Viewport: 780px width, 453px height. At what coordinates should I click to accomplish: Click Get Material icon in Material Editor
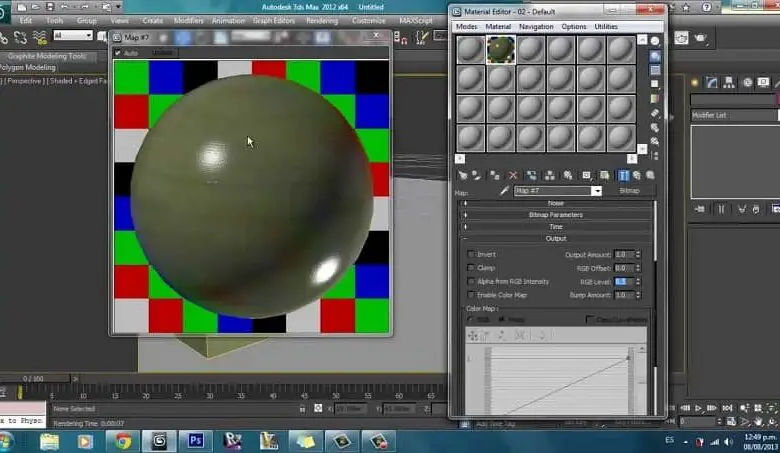[x=463, y=175]
